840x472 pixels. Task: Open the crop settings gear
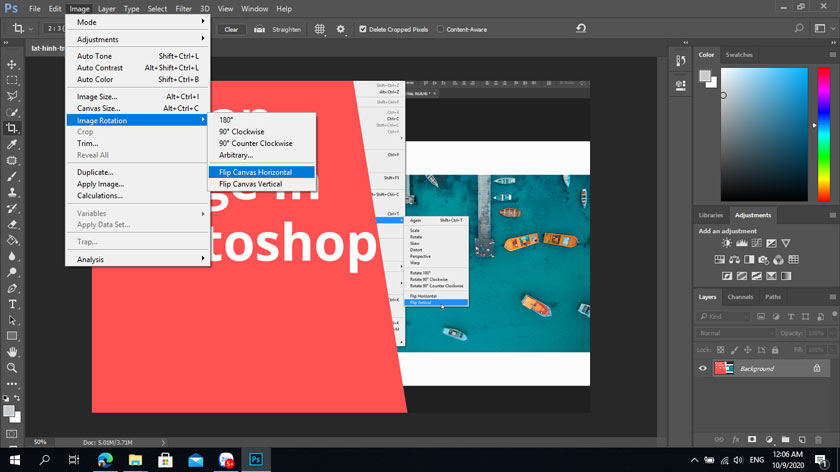point(341,29)
